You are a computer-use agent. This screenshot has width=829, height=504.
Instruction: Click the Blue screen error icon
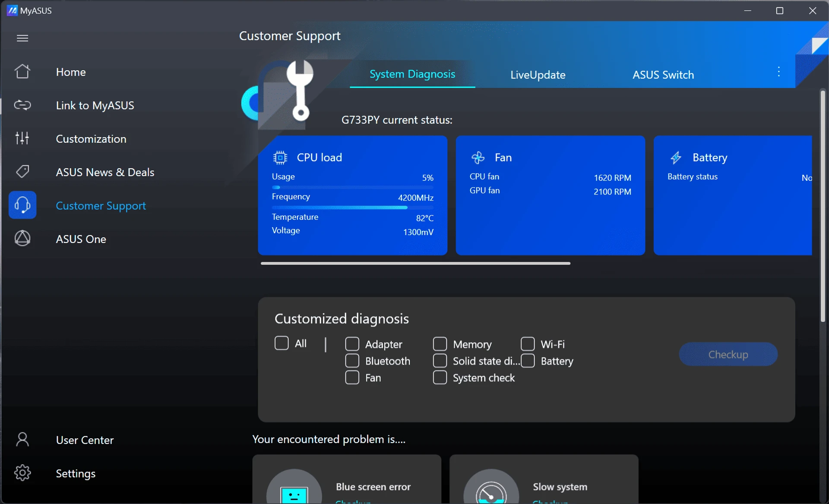(294, 487)
